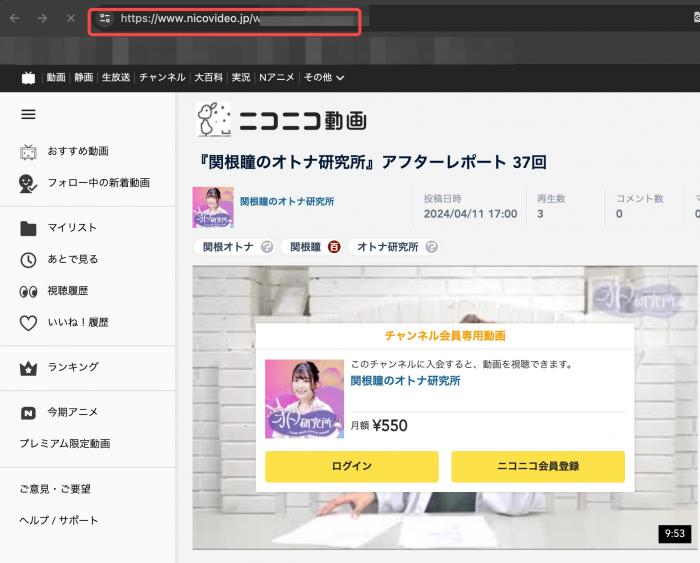Click the おすすめ動画 TV icon
Image resolution: width=700 pixels, height=563 pixels.
tap(28, 152)
